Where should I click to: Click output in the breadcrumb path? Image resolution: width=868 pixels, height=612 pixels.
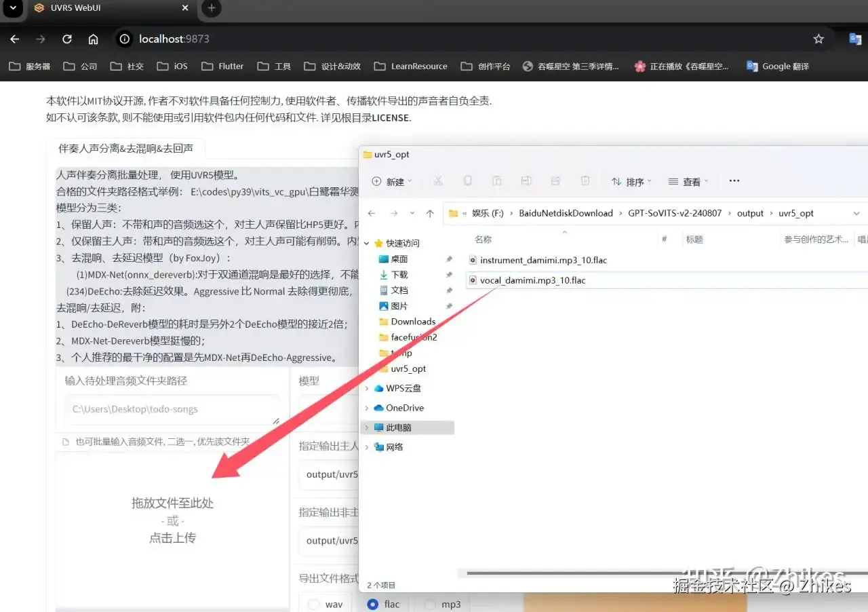point(750,213)
